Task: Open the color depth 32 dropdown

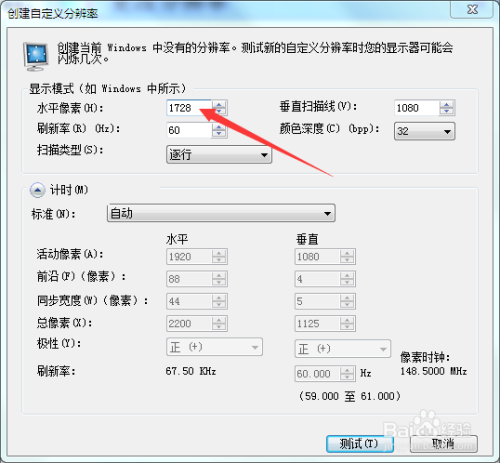Action: 424,131
